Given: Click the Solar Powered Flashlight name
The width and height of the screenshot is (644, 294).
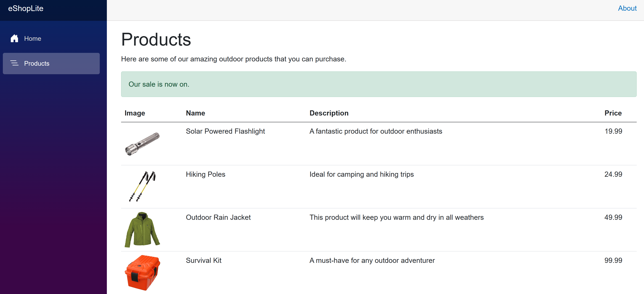Looking at the screenshot, I should click(225, 131).
